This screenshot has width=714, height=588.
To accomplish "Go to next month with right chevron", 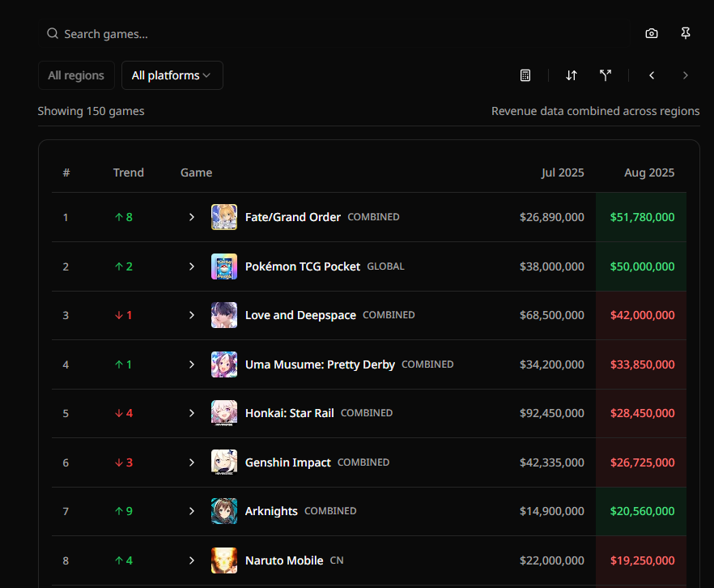I will click(686, 75).
